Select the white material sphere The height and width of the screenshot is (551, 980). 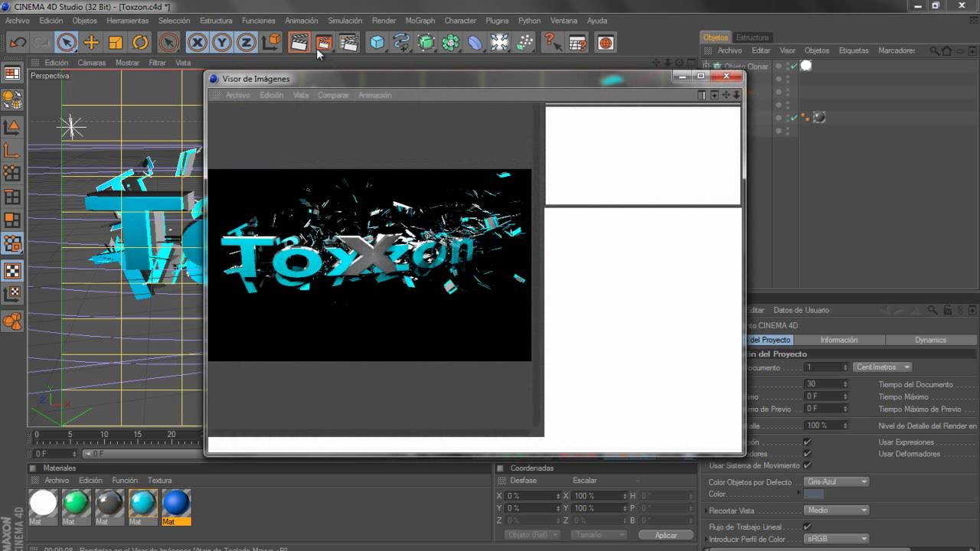[x=44, y=503]
